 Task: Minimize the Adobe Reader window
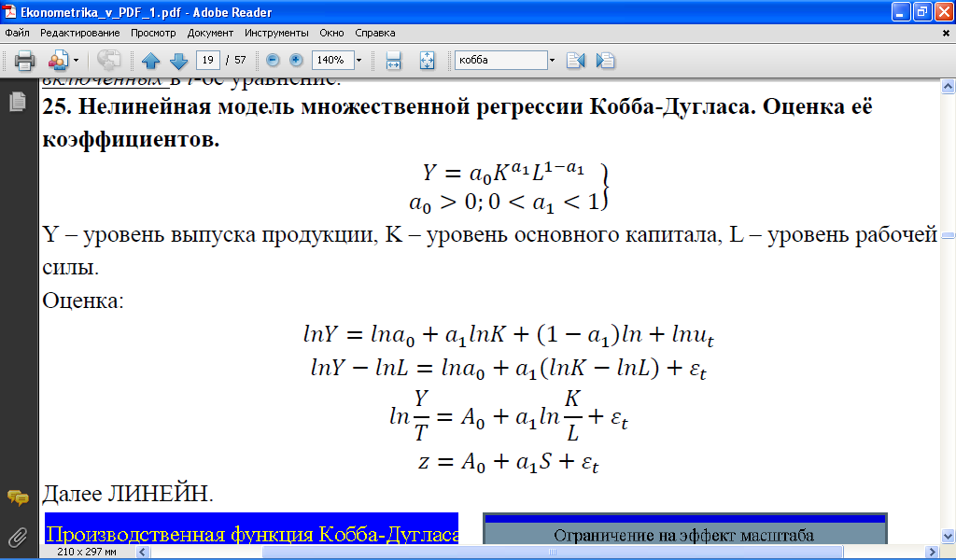tap(901, 11)
